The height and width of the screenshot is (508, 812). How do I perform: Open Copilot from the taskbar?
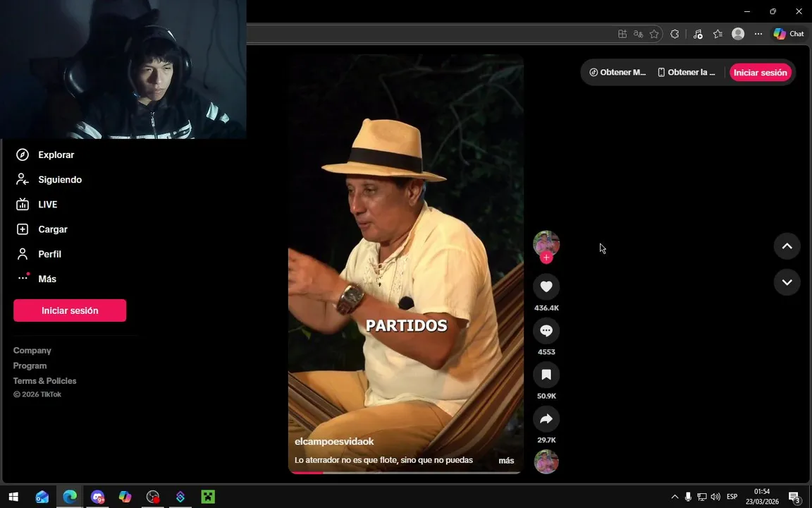pyautogui.click(x=125, y=497)
